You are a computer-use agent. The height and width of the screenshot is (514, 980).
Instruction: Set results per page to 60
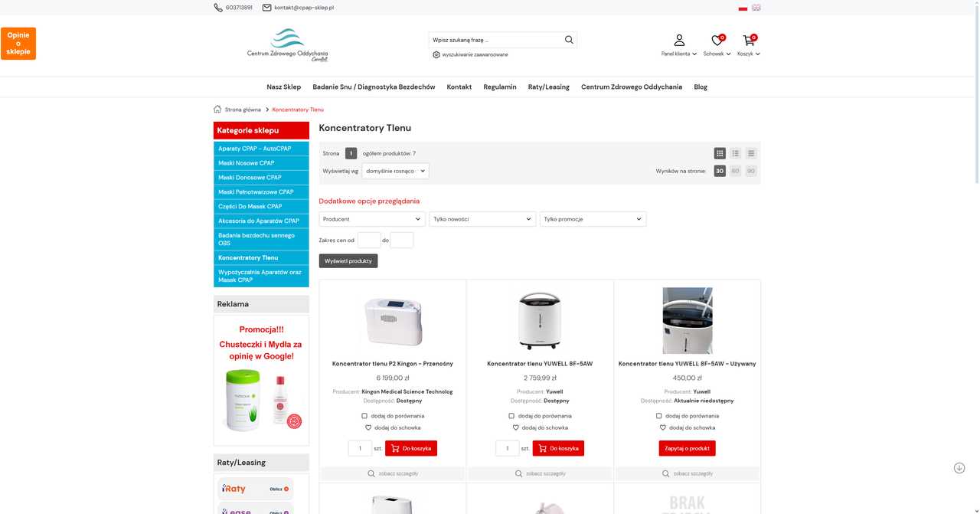[735, 171]
